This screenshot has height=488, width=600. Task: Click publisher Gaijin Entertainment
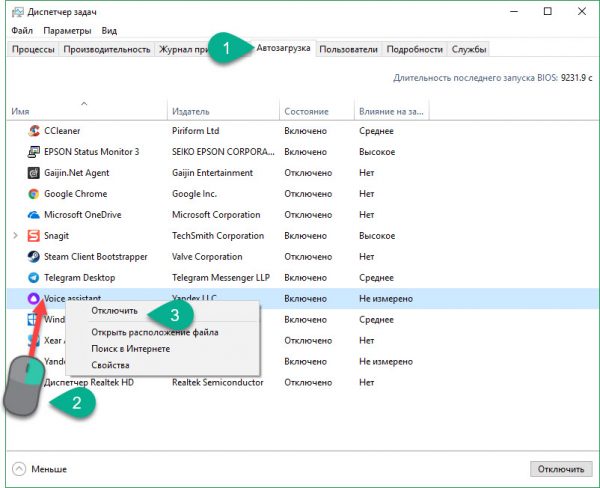click(x=212, y=173)
